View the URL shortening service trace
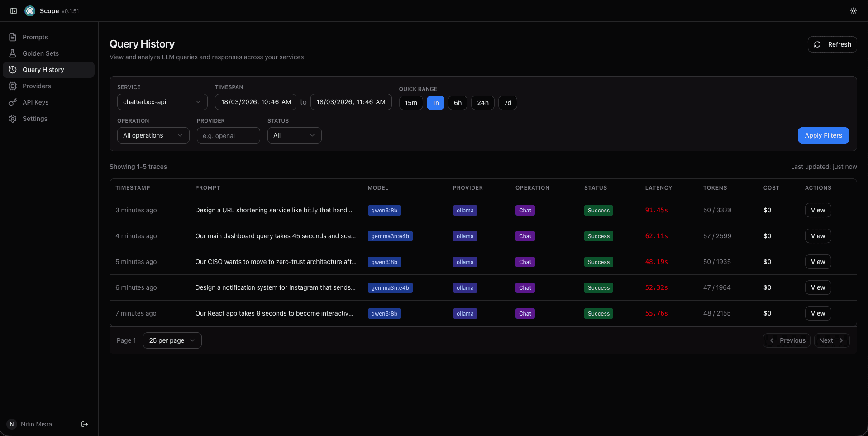 817,210
